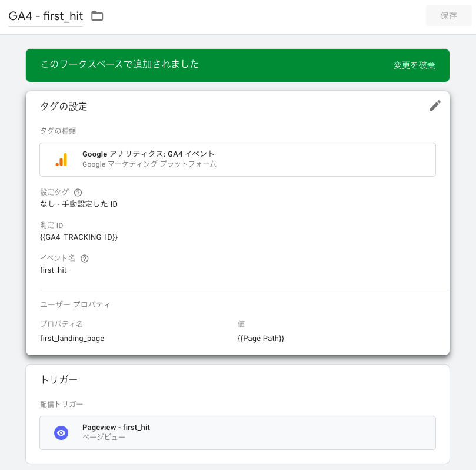Click the {{GA4_TRACKING_ID}} measurement ID value

point(79,237)
